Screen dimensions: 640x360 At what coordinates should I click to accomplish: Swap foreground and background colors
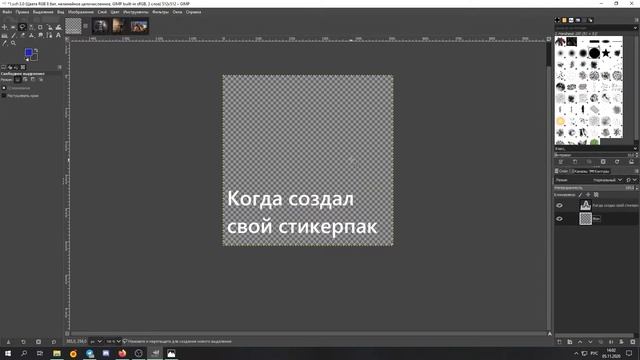[36, 50]
